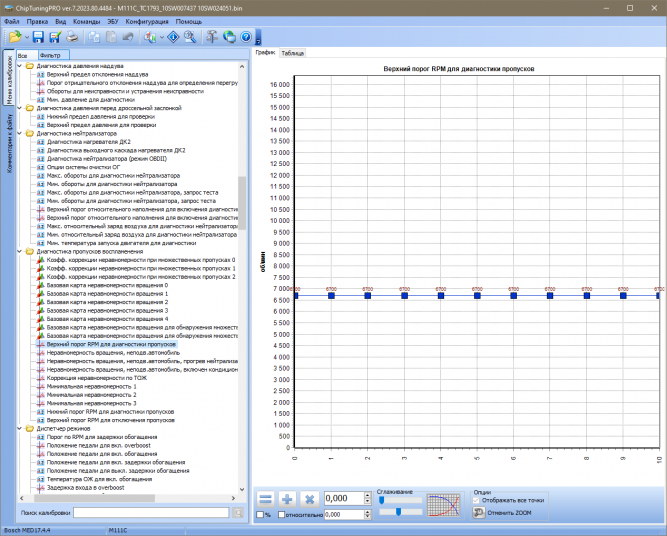667x536 pixels.
Task: Toggle the Отображать все точки checkbox
Action: click(476, 500)
